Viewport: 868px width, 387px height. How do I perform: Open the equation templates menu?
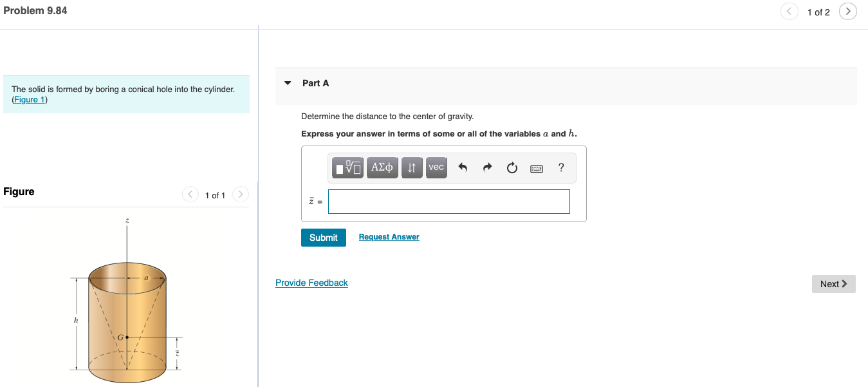(347, 167)
